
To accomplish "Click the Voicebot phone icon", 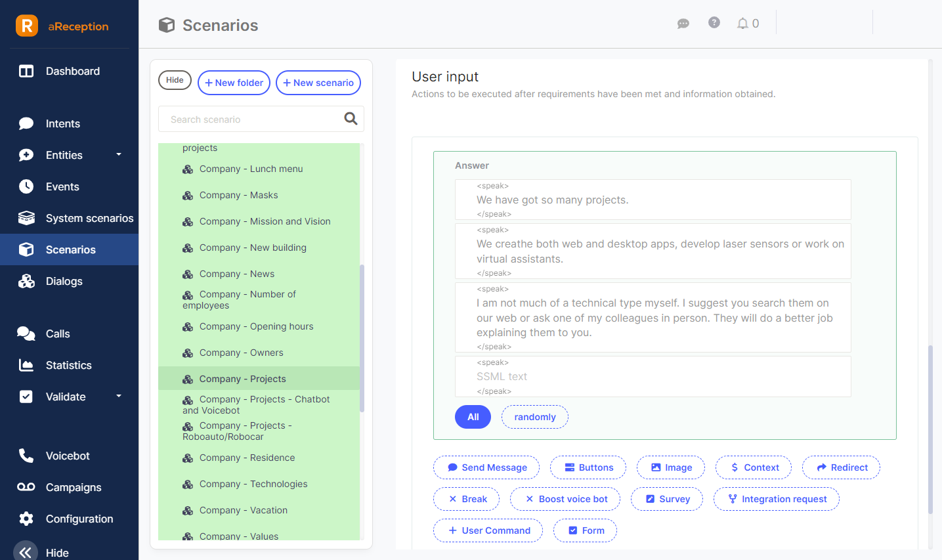I will [26, 456].
